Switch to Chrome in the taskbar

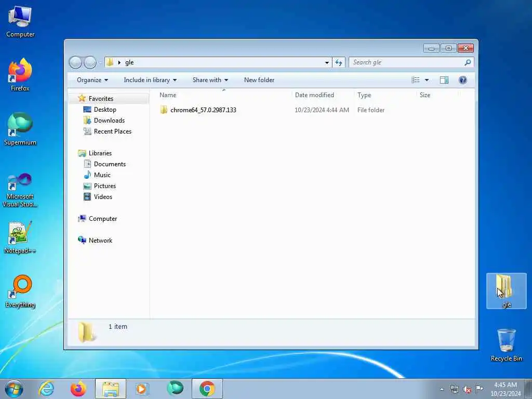point(207,389)
